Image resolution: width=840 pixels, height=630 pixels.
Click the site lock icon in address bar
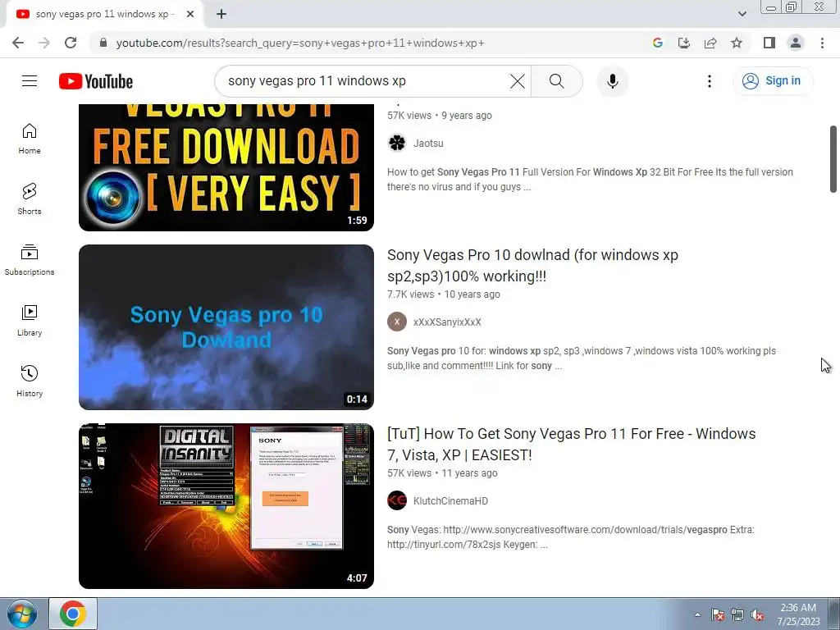pos(103,43)
